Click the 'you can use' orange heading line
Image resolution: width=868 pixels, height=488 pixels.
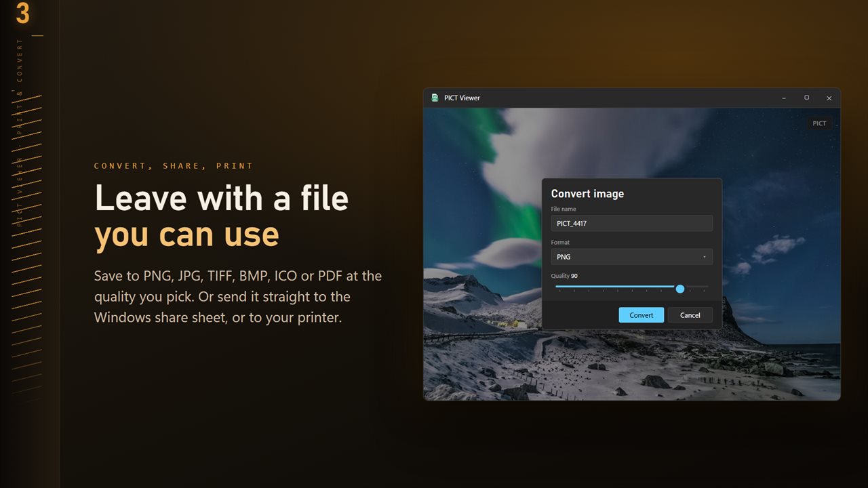186,235
